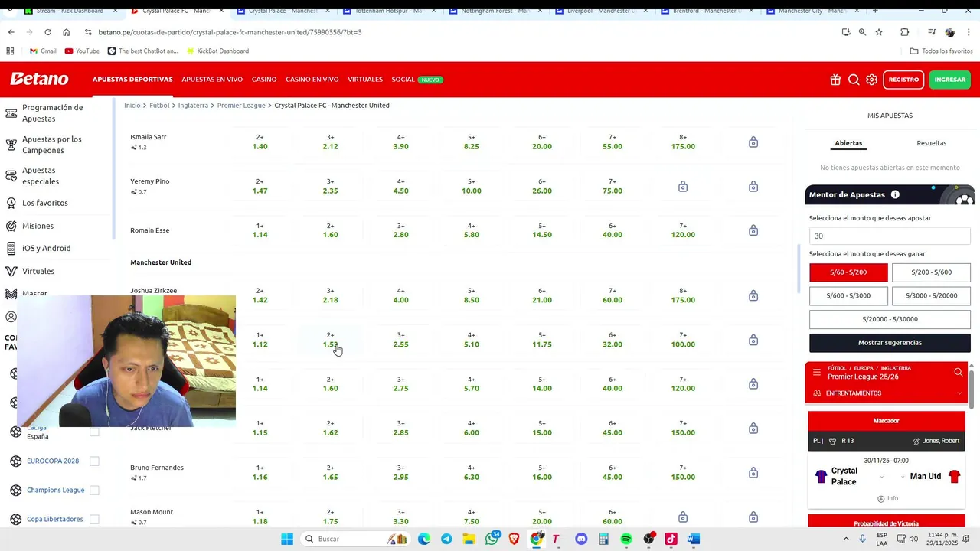
Task: Select the S/200 - S/600 winning range
Action: point(931,272)
